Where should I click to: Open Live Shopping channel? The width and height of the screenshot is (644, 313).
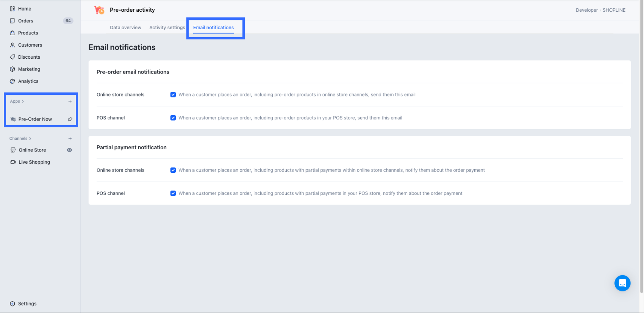click(x=34, y=162)
